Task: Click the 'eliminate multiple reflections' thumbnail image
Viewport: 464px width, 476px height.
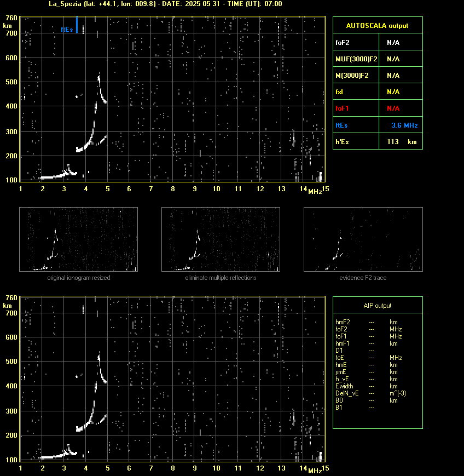Action: 221,239
